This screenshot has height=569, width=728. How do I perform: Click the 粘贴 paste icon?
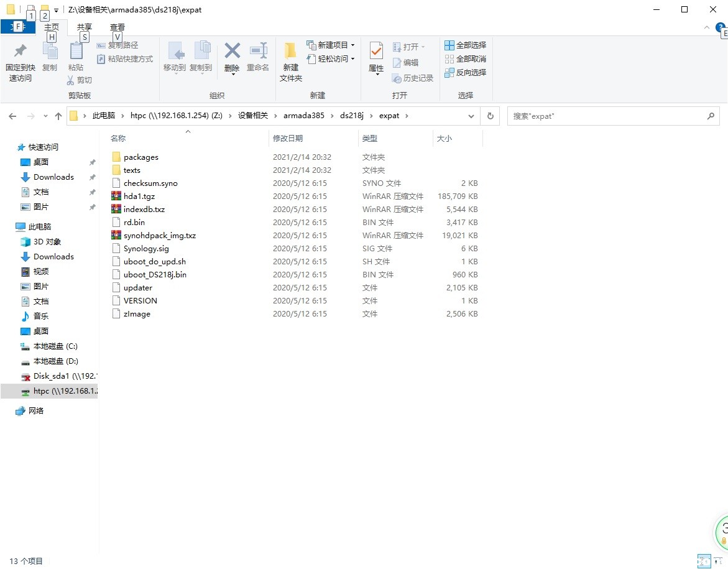pos(76,57)
